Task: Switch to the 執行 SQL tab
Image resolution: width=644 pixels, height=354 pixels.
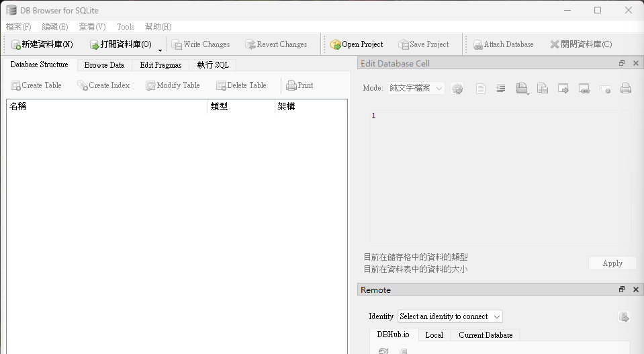Action: (x=213, y=65)
